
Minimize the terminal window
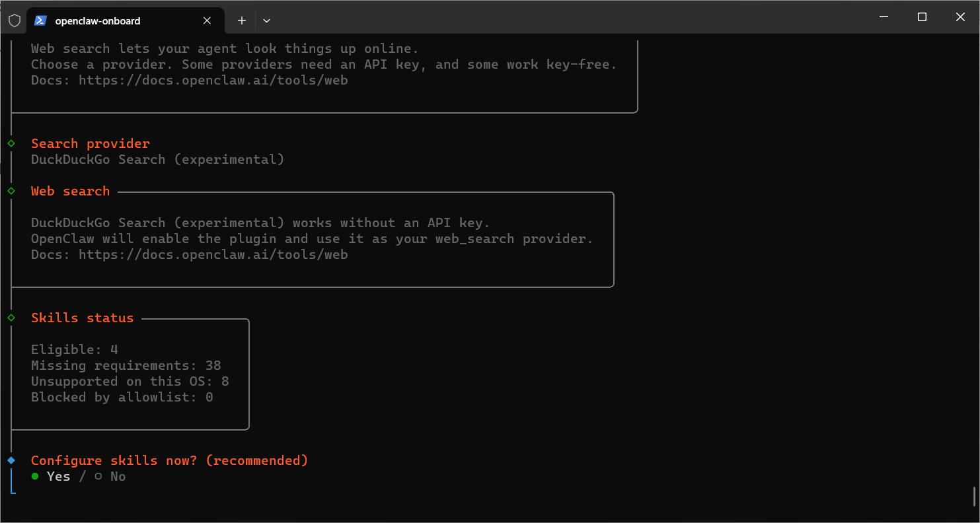point(884,17)
